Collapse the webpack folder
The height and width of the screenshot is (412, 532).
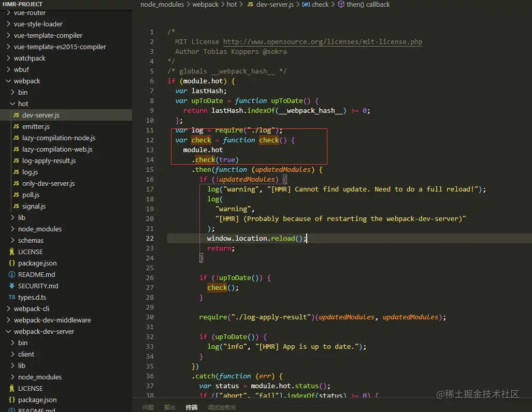8,81
